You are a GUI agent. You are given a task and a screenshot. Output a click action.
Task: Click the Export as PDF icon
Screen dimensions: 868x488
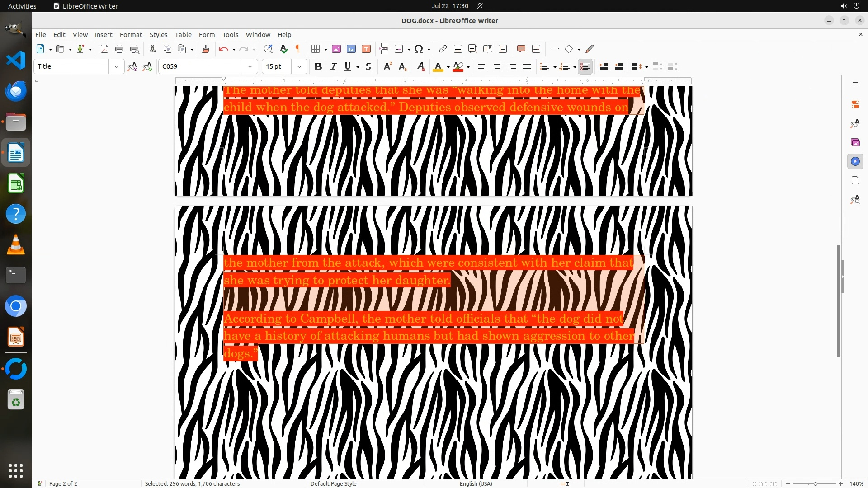pyautogui.click(x=104, y=49)
